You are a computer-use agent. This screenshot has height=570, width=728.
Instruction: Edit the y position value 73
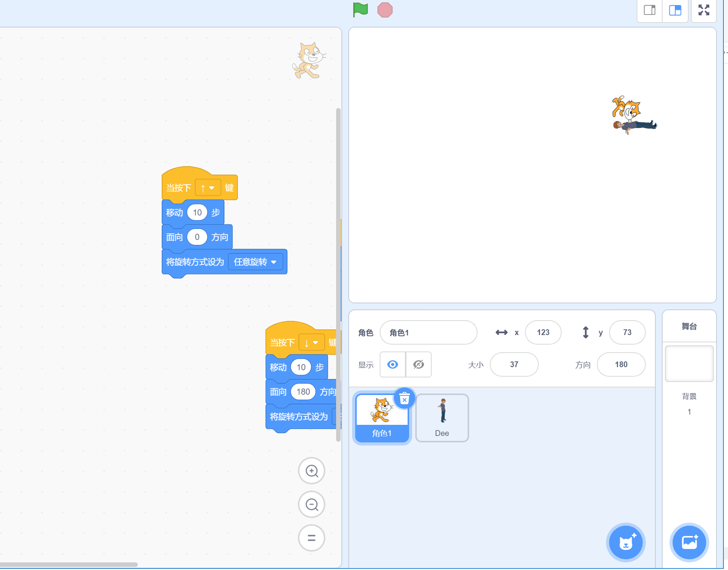click(627, 332)
